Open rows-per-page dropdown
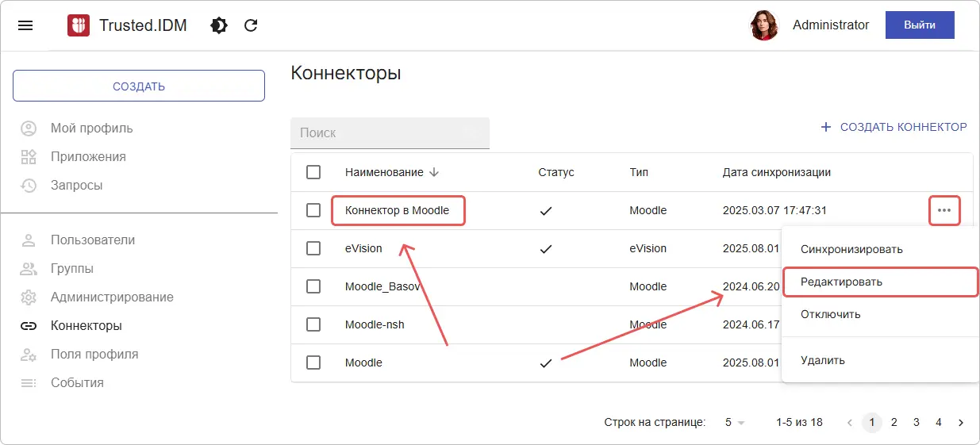 pos(735,423)
